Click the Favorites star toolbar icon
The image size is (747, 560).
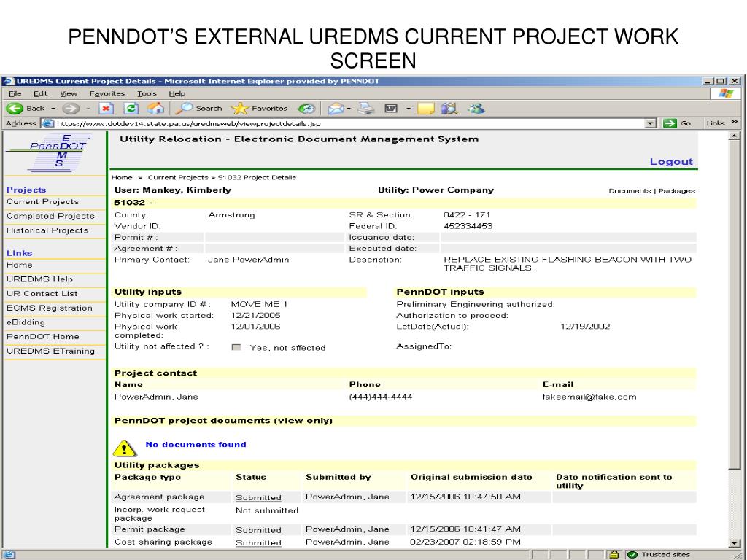coord(239,109)
